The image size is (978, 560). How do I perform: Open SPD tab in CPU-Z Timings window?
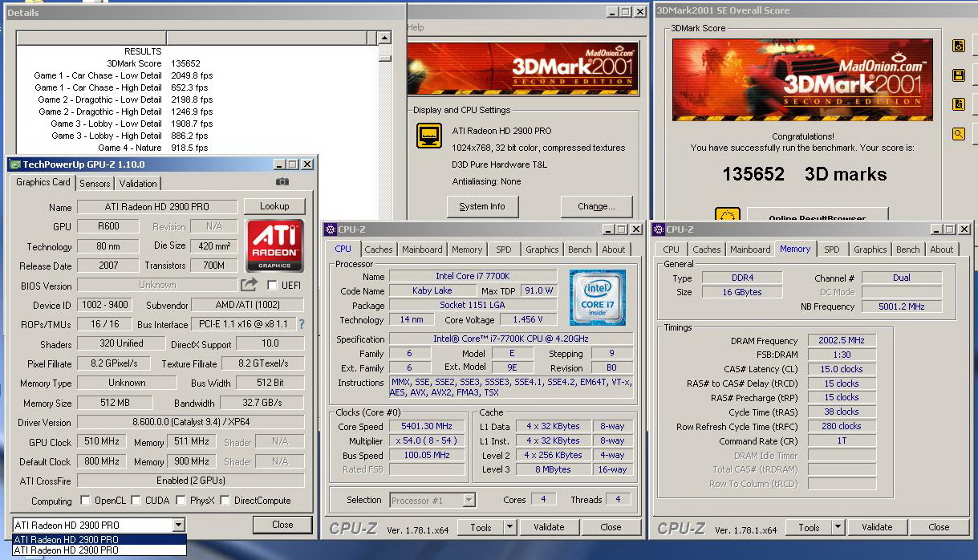(832, 250)
